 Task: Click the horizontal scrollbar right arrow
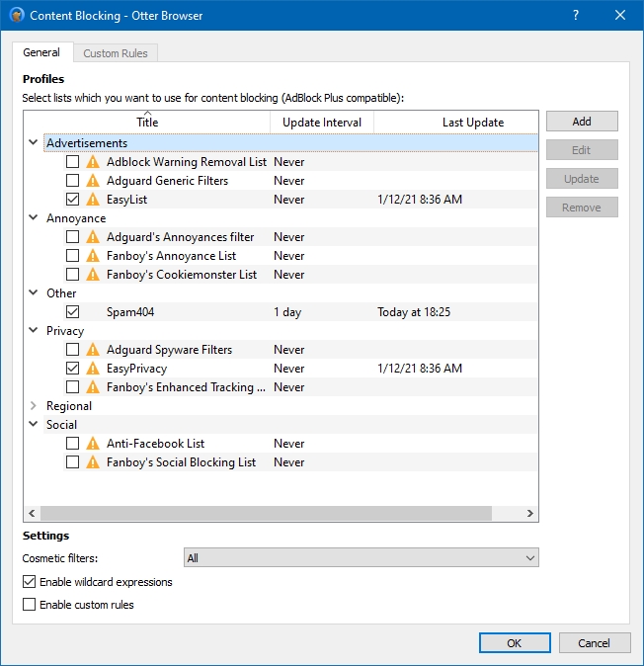[529, 513]
